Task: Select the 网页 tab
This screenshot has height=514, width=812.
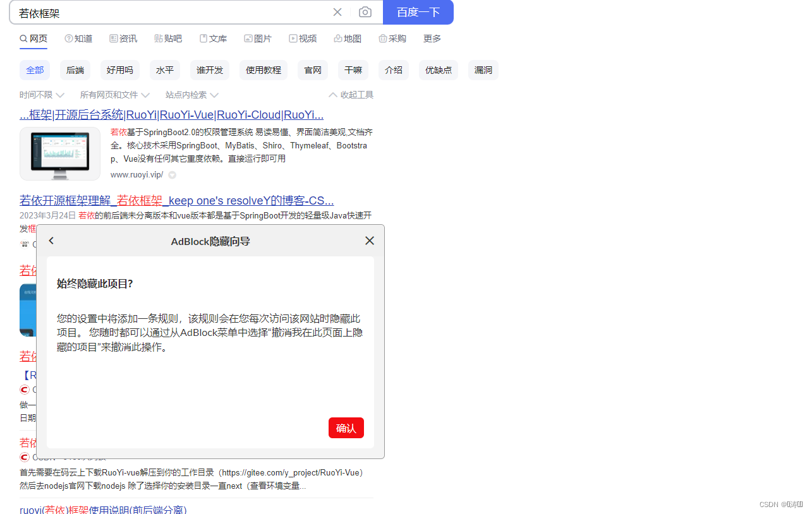Action: [33, 39]
